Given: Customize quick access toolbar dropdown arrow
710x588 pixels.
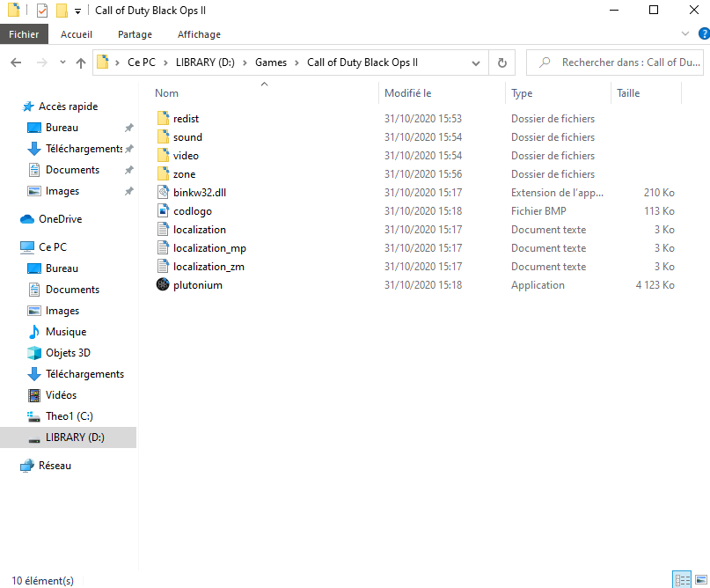Looking at the screenshot, I should click(x=78, y=11).
